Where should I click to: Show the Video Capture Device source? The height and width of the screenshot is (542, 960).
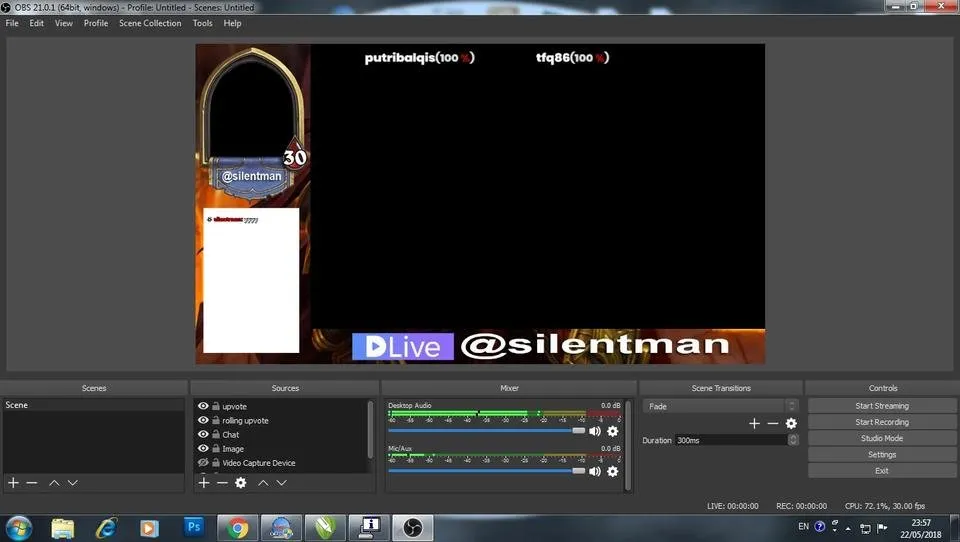pyautogui.click(x=203, y=462)
